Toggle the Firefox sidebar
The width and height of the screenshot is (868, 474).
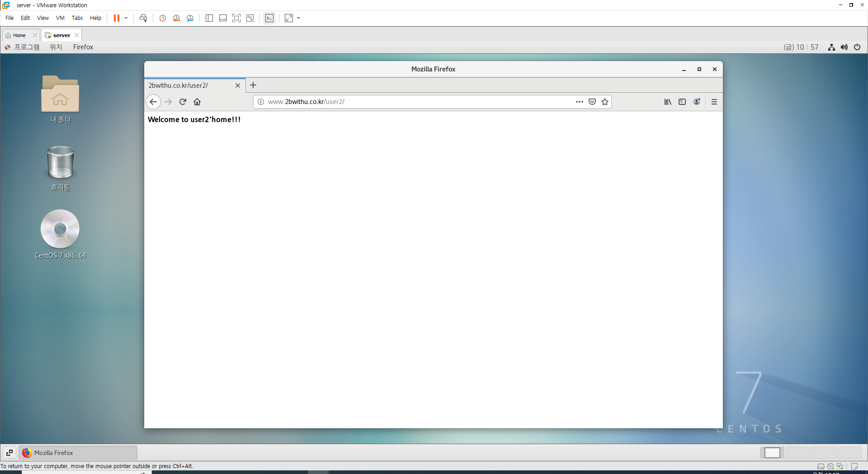[682, 102]
